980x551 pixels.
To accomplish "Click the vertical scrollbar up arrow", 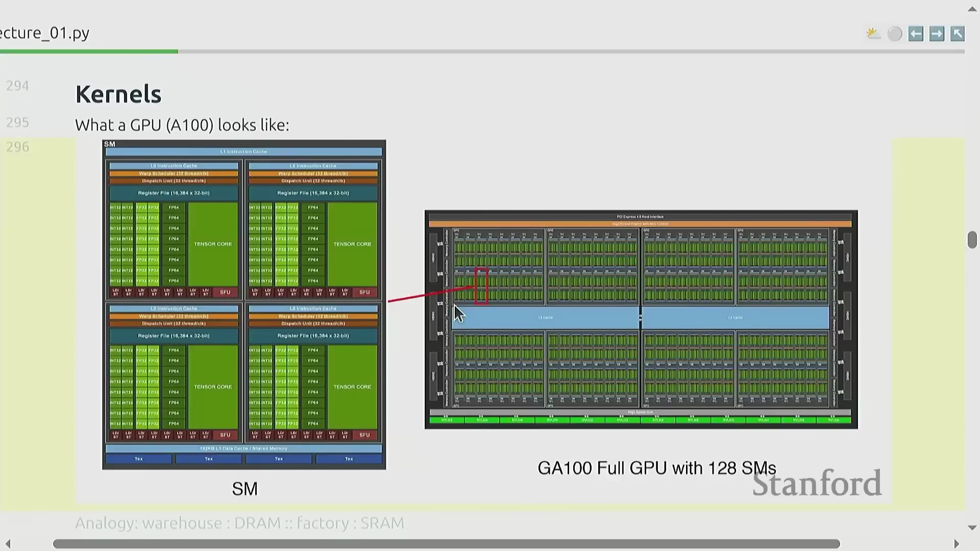I will pyautogui.click(x=972, y=9).
